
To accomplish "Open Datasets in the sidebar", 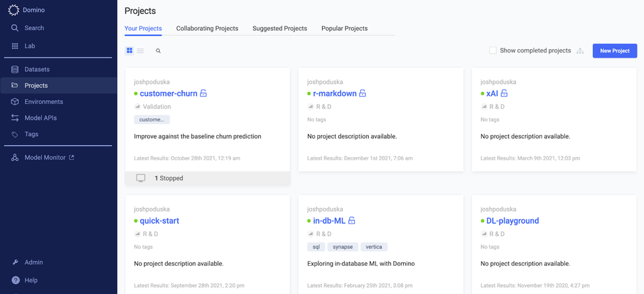I will click(x=36, y=70).
